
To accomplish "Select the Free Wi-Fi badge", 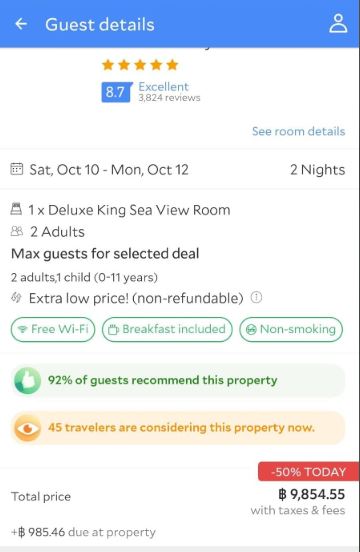I will click(53, 330).
